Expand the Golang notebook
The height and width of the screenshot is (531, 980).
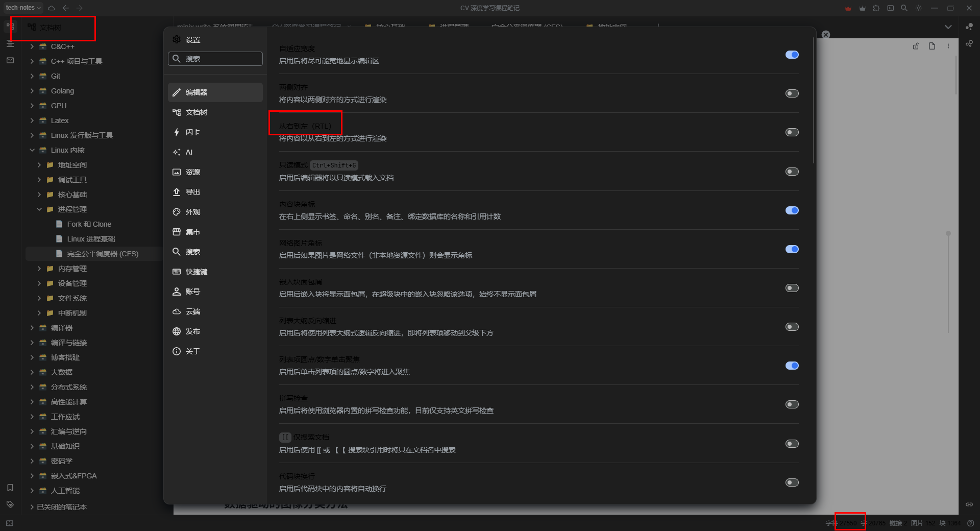32,91
